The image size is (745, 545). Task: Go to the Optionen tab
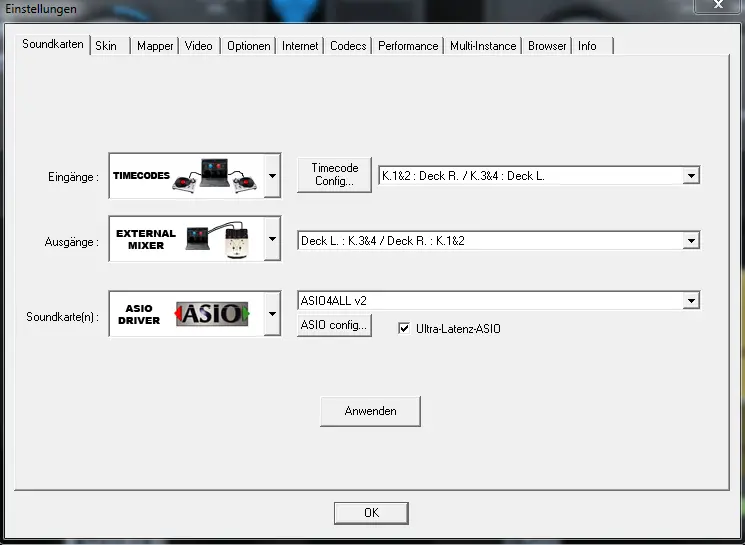(248, 46)
